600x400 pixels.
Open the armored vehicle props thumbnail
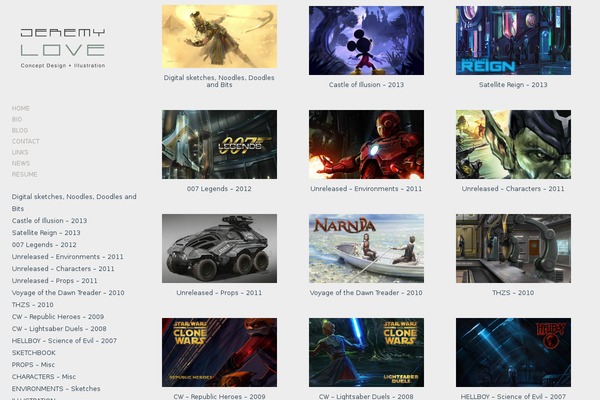tap(219, 248)
